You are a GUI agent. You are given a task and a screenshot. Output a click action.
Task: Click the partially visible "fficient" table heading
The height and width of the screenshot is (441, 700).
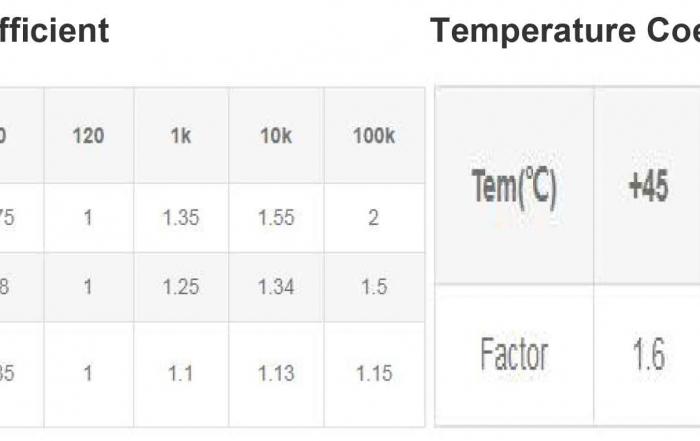click(54, 31)
